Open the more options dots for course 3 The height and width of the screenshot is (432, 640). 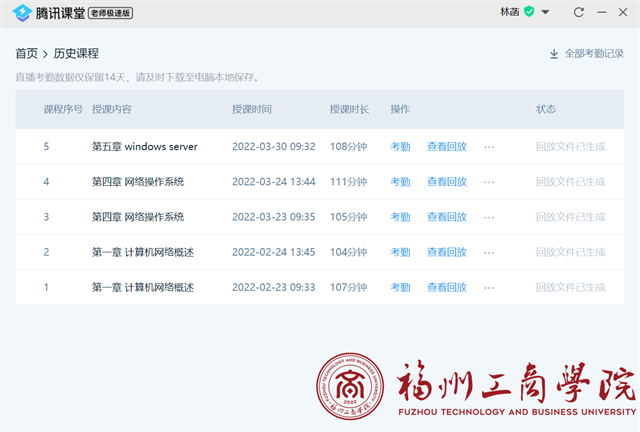click(x=489, y=217)
